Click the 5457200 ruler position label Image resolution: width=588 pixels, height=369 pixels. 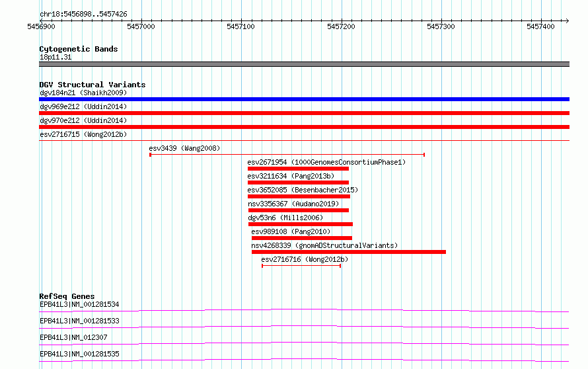341,26
